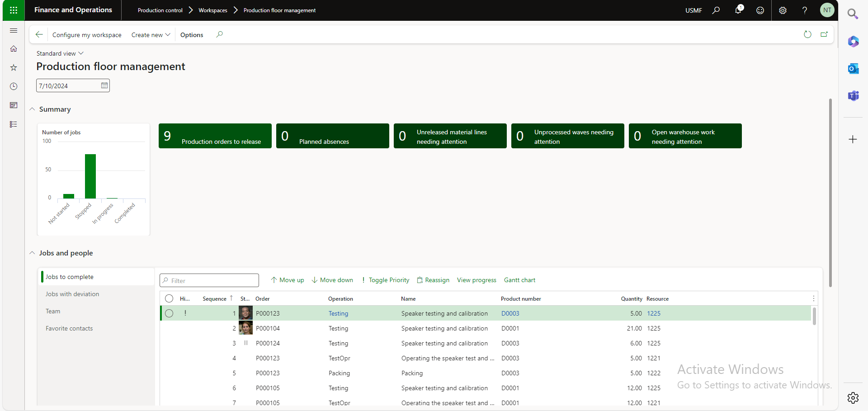Open the Options menu
868x411 pixels.
192,35
